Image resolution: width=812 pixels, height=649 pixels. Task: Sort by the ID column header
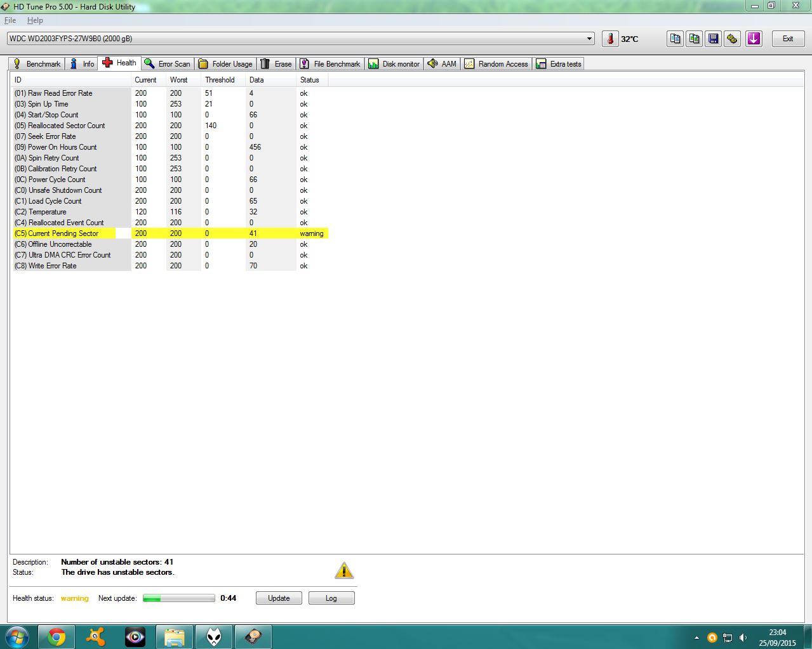71,80
